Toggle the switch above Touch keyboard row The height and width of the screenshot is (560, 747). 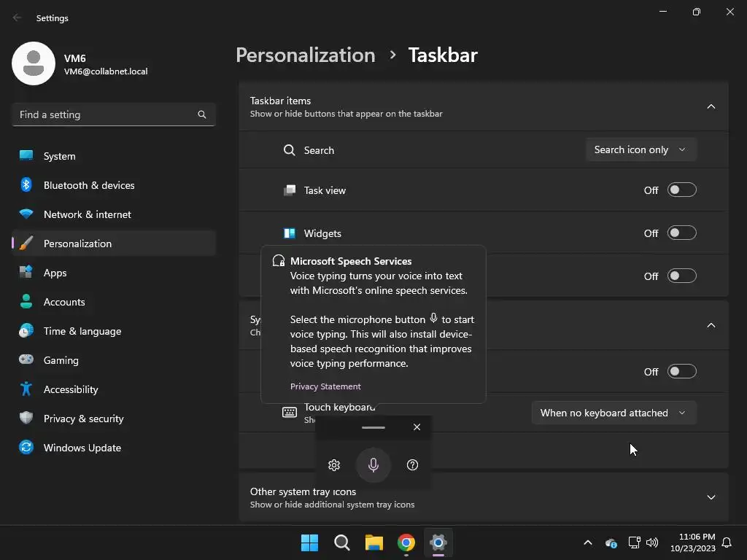tap(682, 371)
